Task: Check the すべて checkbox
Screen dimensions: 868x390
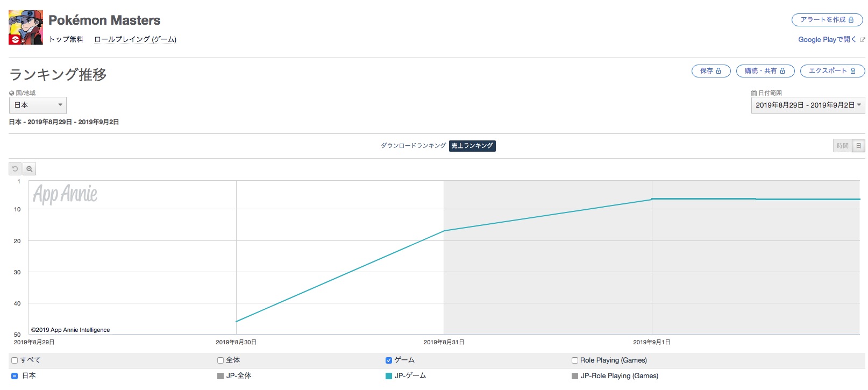Action: click(15, 360)
